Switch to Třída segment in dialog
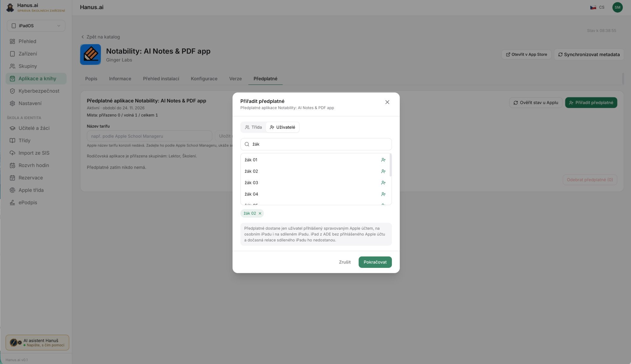 coord(253,127)
